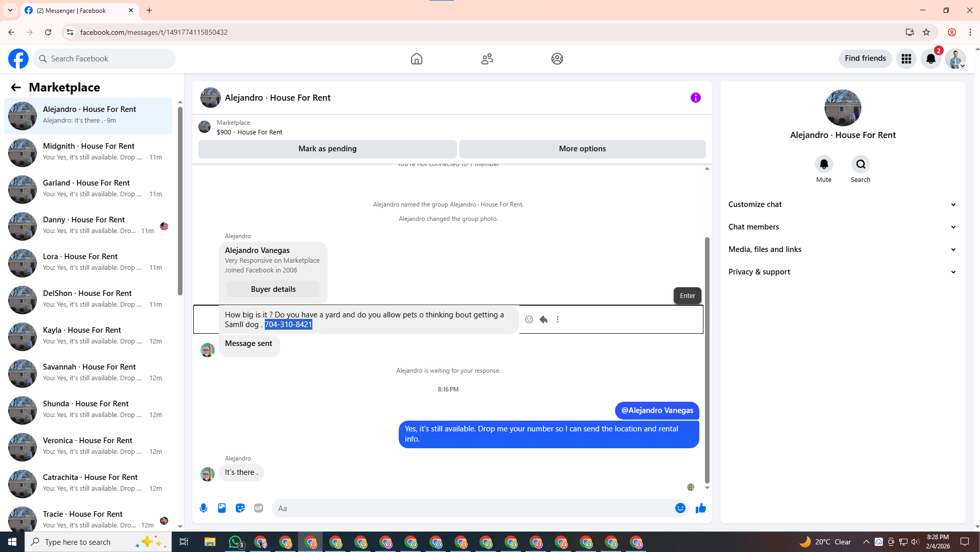This screenshot has height=552, width=980.
Task: Search in conversation icon
Action: [861, 164]
